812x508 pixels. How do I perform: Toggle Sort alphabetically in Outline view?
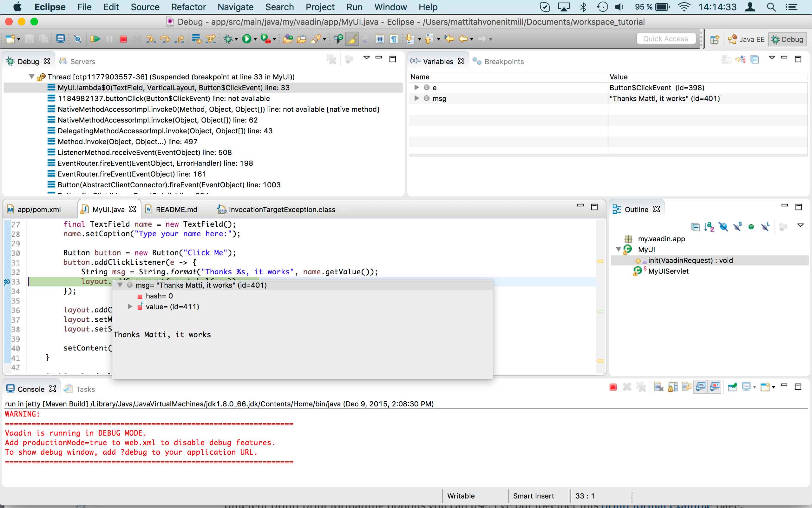(709, 227)
